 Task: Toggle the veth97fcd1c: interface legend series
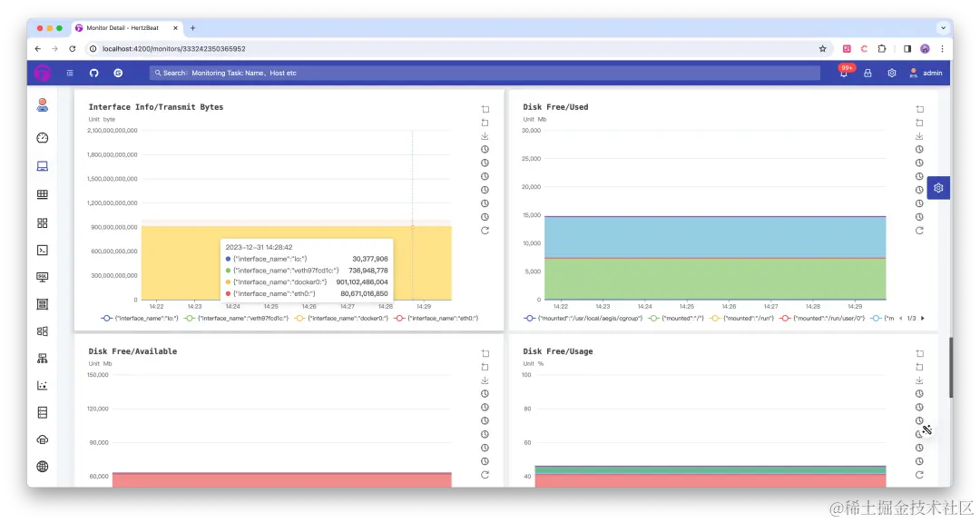coord(237,319)
